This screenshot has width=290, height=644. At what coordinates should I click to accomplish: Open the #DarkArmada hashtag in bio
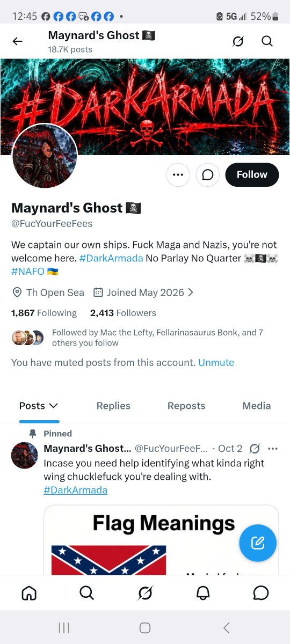pos(111,258)
